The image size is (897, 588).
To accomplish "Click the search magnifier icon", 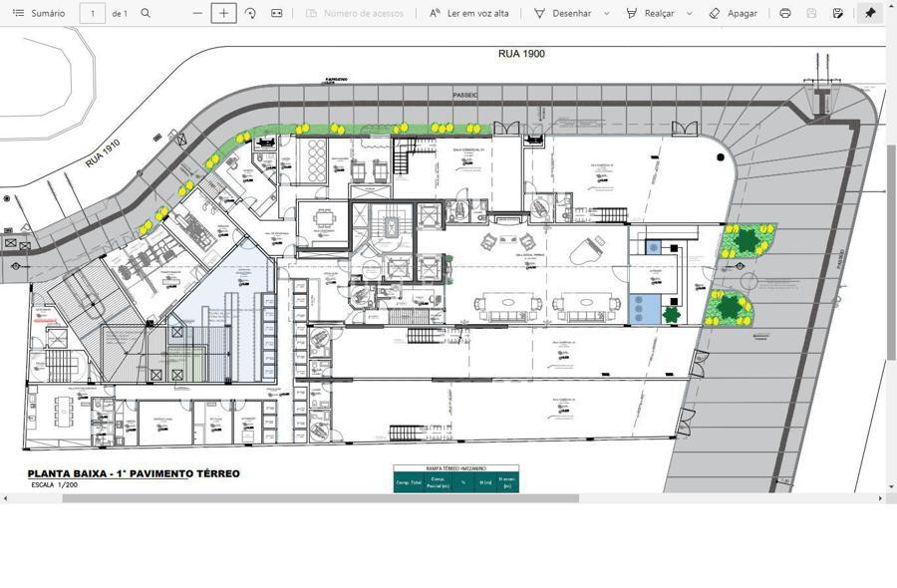I will pos(146,13).
